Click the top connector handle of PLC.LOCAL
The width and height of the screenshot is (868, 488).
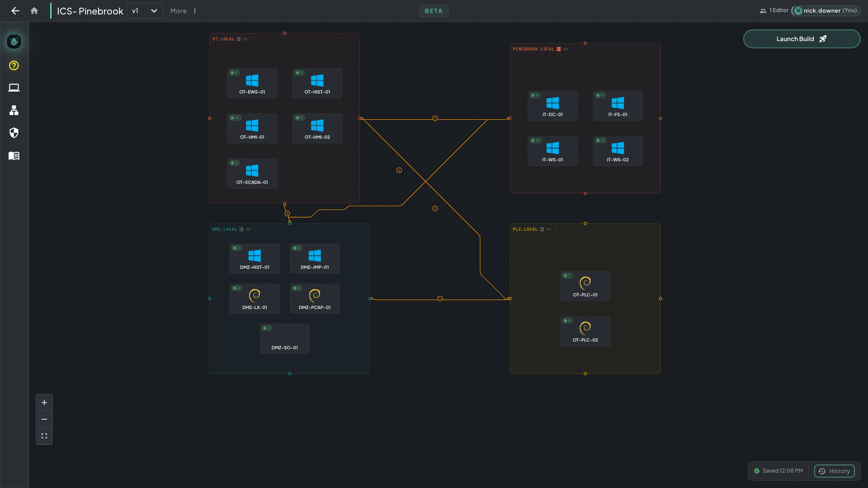[585, 224]
